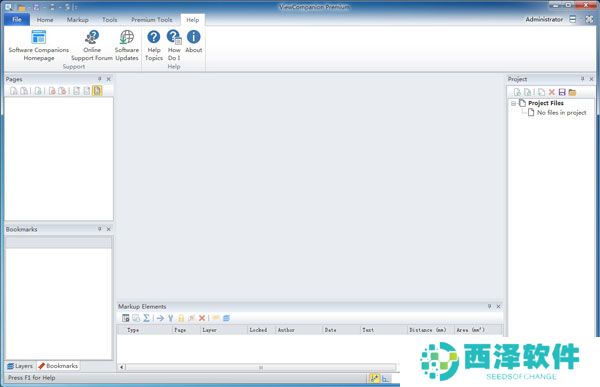The image size is (600, 387).
Task: Open the File menu
Action: tap(17, 20)
